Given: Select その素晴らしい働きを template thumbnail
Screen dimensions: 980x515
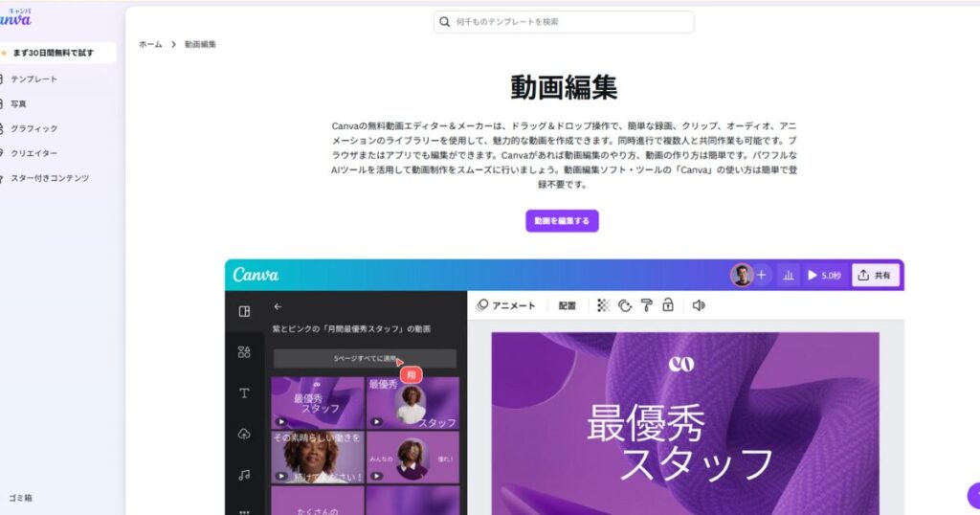Looking at the screenshot, I should [x=318, y=457].
